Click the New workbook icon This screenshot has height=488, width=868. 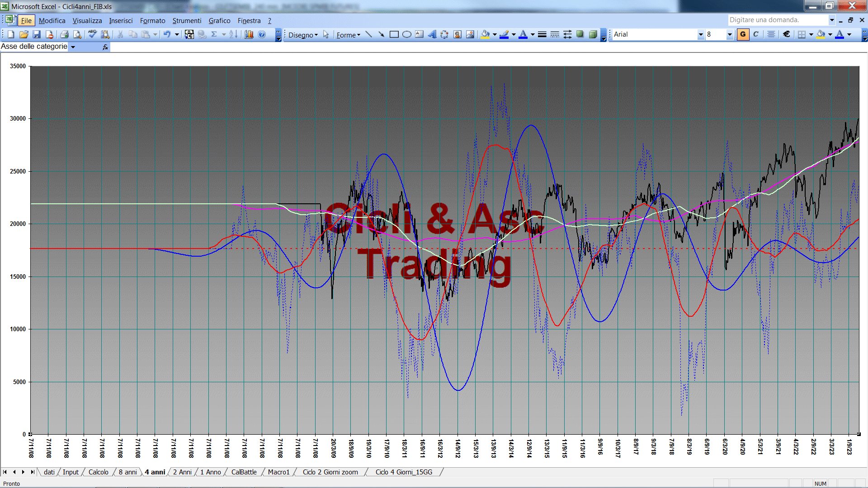(11, 34)
